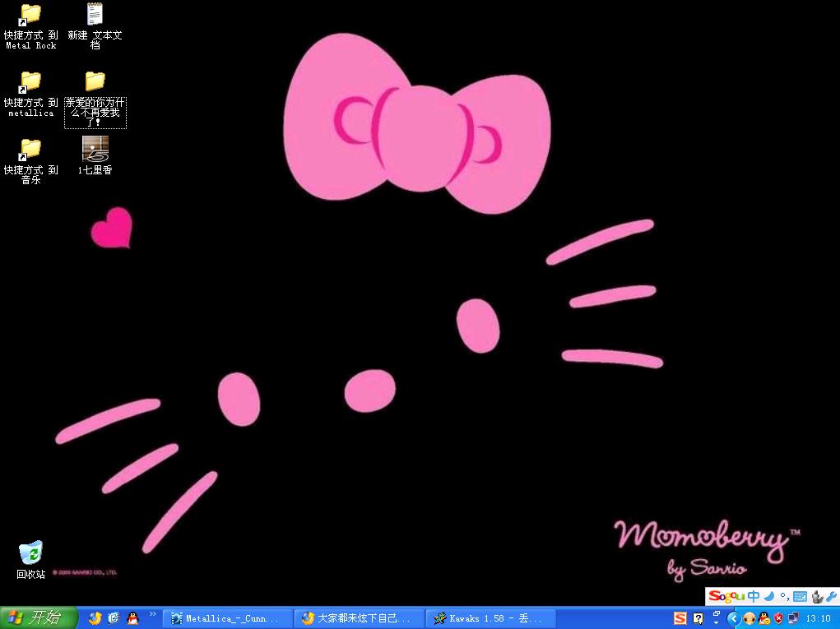Select the 回收站 recycle bin
Image resolution: width=840 pixels, height=629 pixels.
[30, 560]
